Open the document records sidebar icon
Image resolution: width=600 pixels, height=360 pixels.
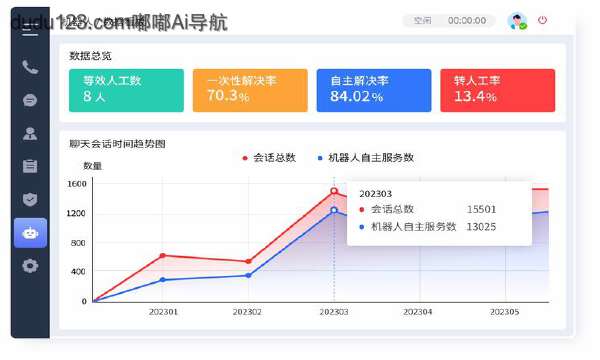[30, 166]
